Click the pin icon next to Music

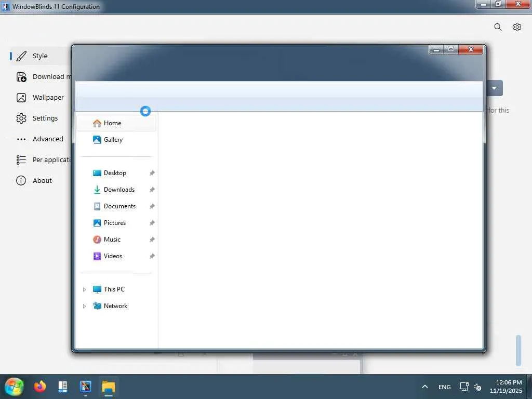(x=152, y=240)
